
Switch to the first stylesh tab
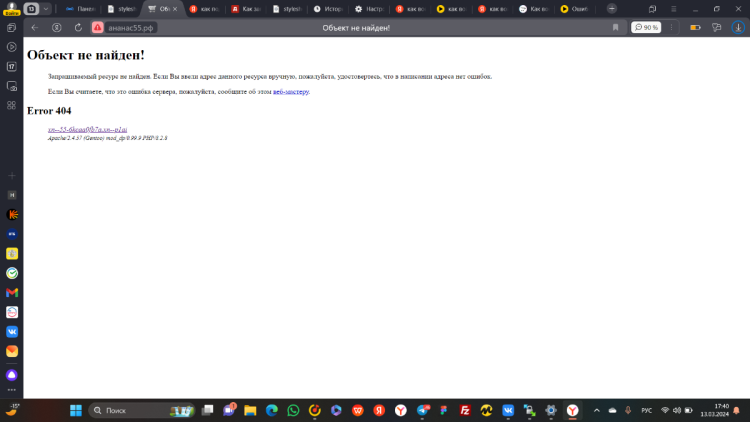(x=122, y=9)
